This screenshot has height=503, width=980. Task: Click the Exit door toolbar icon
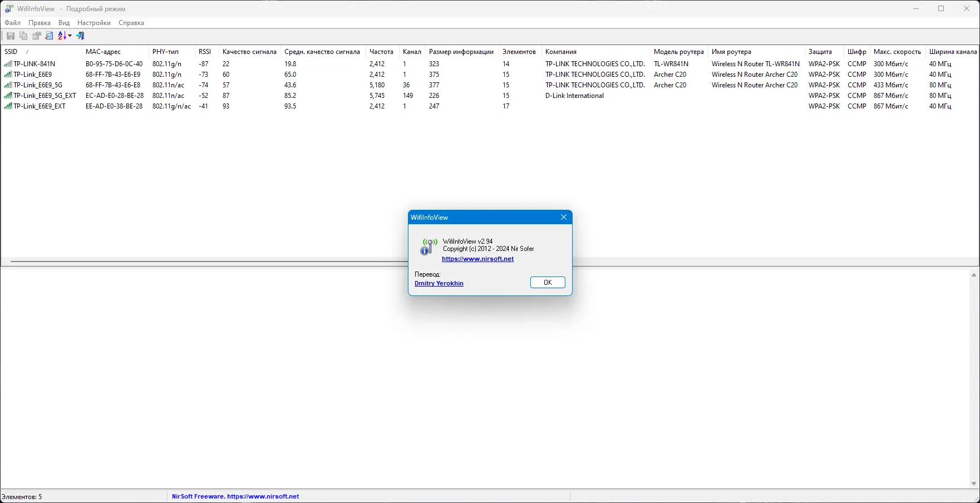(80, 36)
